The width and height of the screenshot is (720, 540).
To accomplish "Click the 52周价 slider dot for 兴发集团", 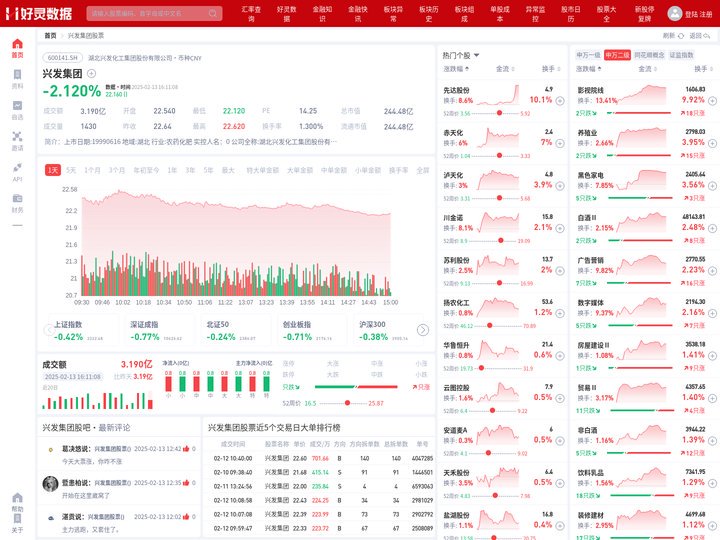I will (348, 403).
